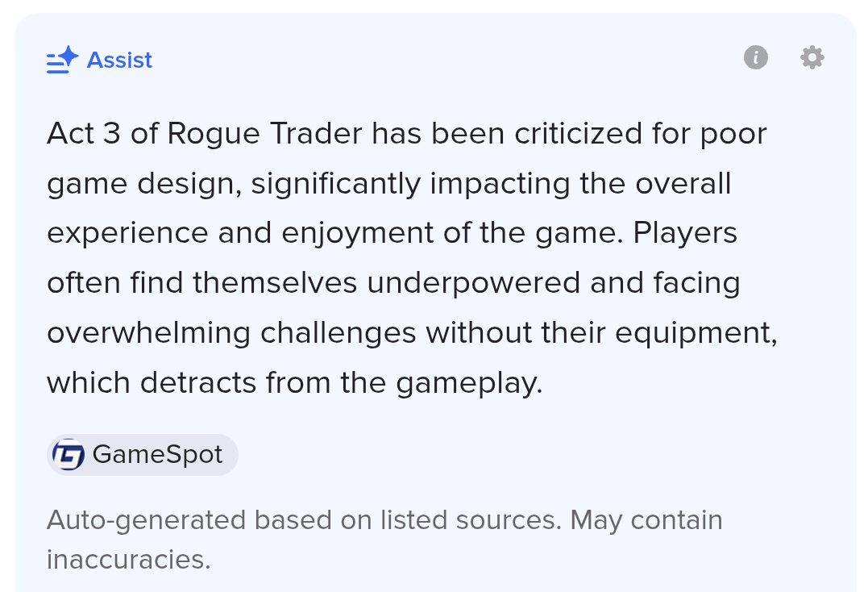The width and height of the screenshot is (868, 592).
Task: Click the words 'Rogue Trader'
Action: click(264, 134)
